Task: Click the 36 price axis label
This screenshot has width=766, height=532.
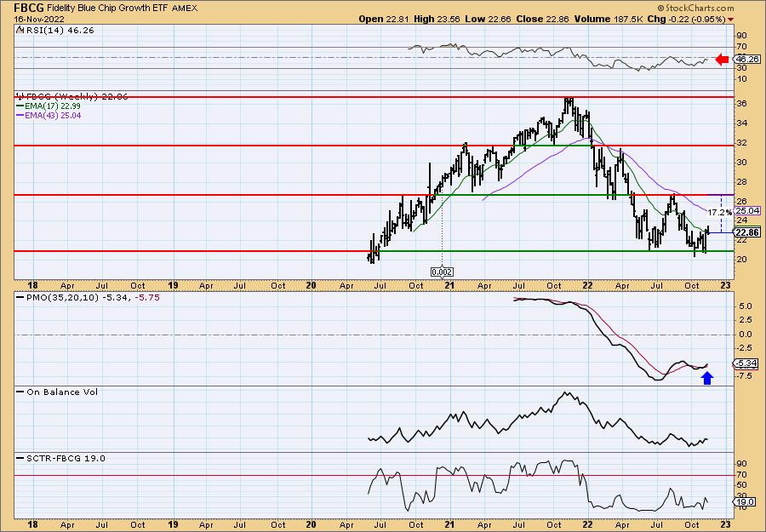Action: click(742, 104)
